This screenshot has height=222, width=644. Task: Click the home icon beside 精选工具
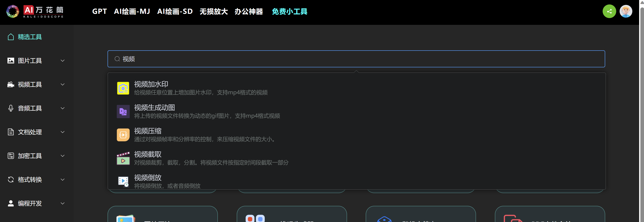pyautogui.click(x=11, y=37)
